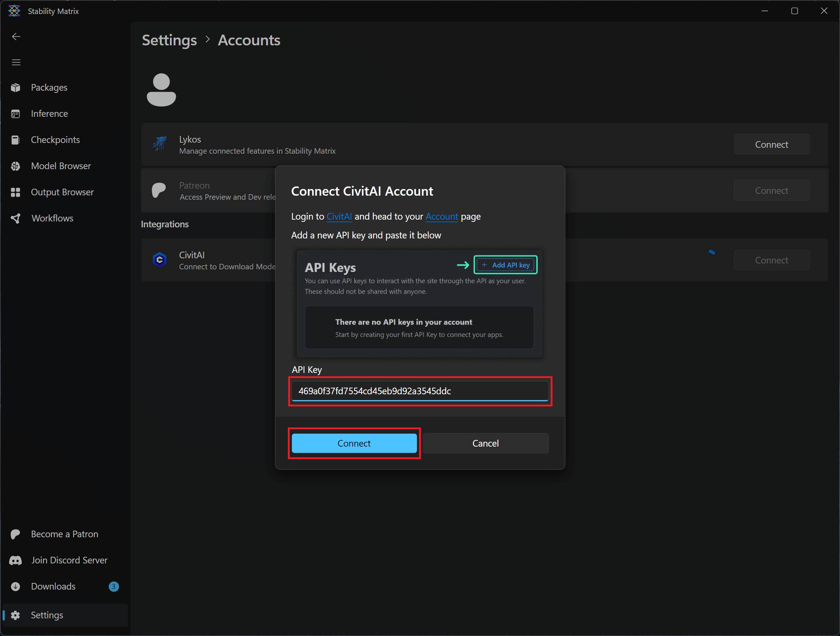This screenshot has height=636, width=840.
Task: Open the Packages section
Action: tap(49, 87)
